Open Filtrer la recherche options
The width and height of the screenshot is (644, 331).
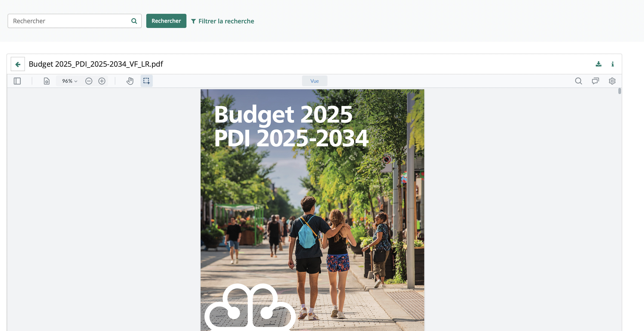(222, 21)
